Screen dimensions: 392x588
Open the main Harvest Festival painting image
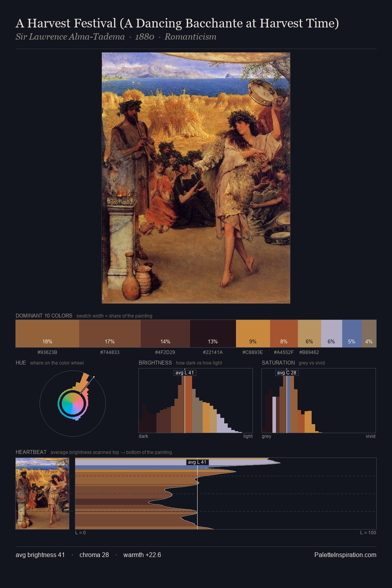[196, 178]
